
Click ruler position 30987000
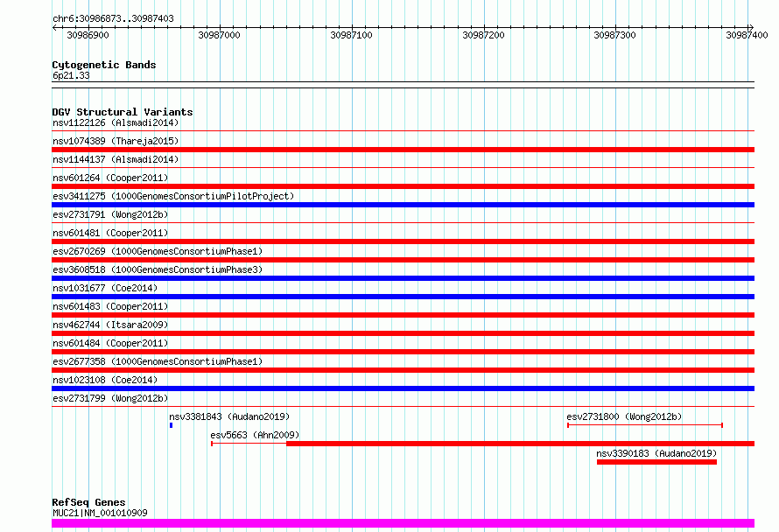219,35
